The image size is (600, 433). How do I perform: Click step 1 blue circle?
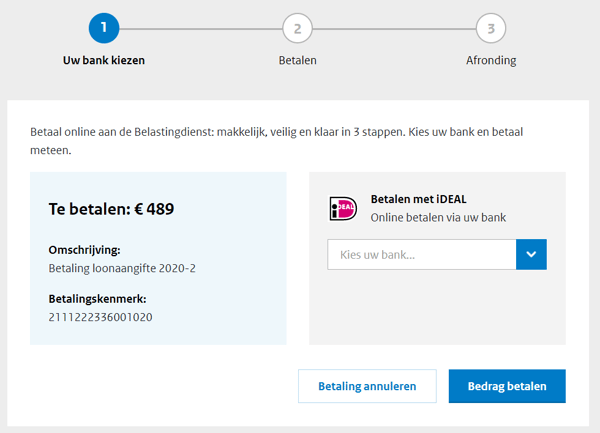pyautogui.click(x=104, y=28)
